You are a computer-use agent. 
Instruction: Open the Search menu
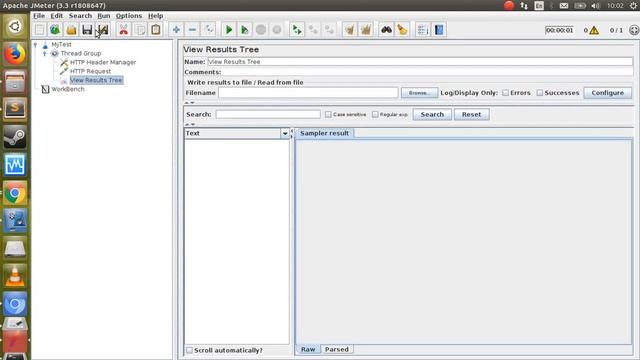coord(80,16)
